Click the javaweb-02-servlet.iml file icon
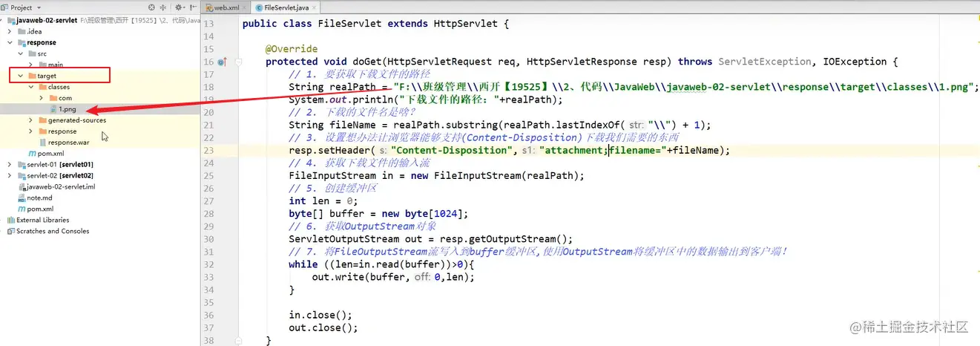The height and width of the screenshot is (346, 980). pyautogui.click(x=22, y=186)
